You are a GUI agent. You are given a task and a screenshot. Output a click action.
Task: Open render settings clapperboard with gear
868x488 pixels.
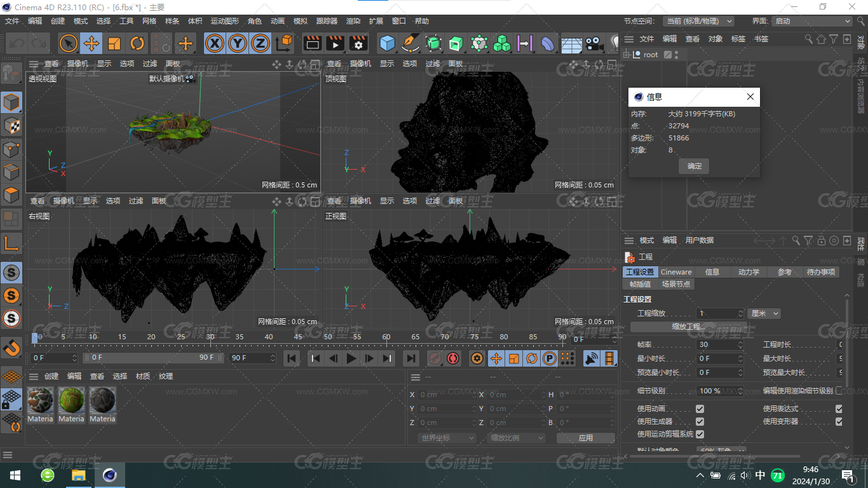[x=358, y=43]
